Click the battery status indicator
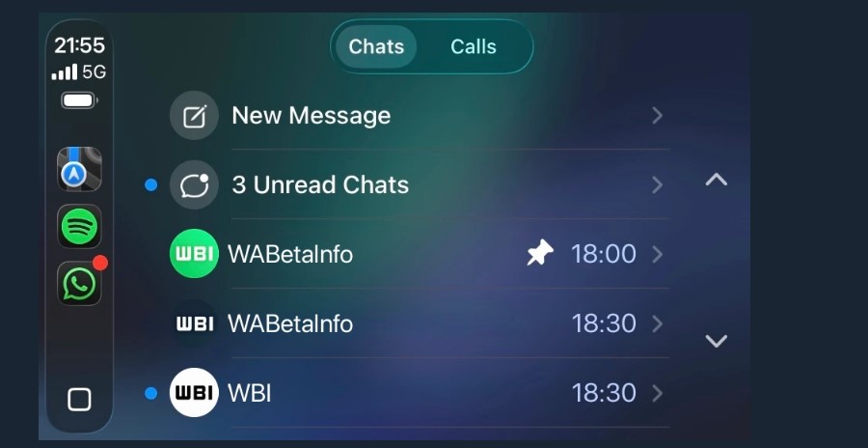The image size is (868, 448). click(79, 100)
